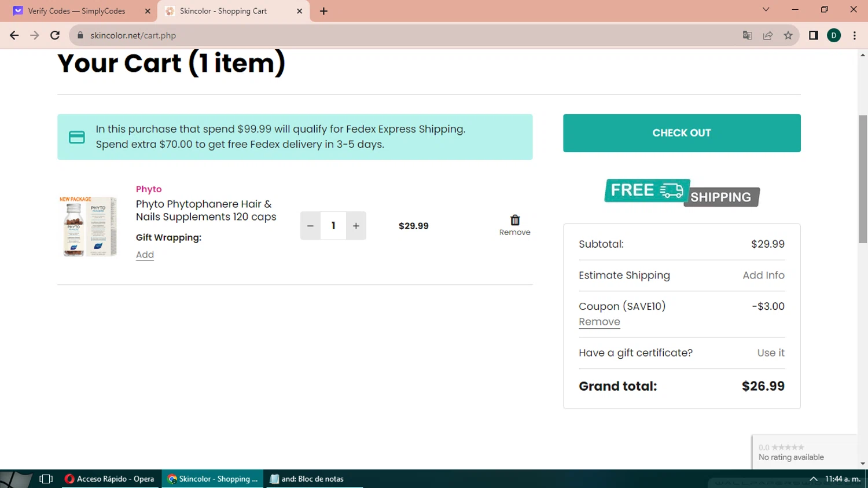868x488 pixels.
Task: Open the translate page icon
Action: 747,35
